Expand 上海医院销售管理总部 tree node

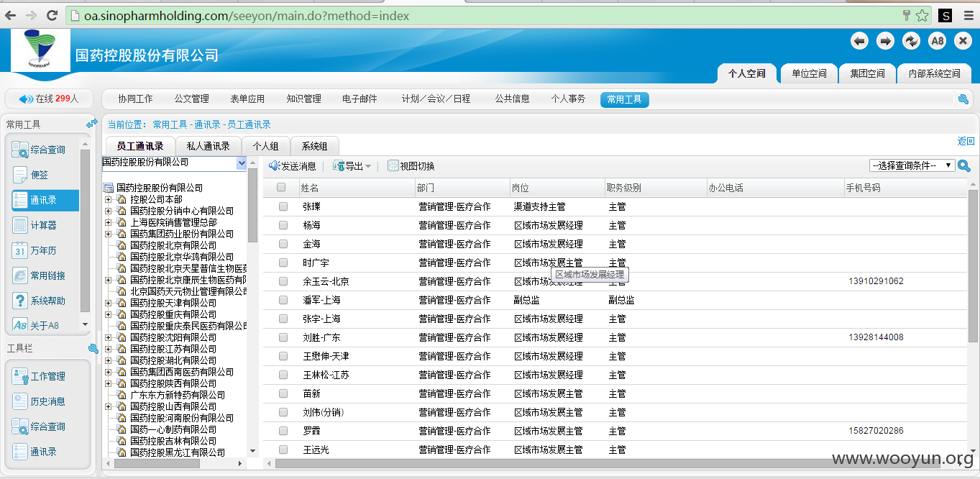pyautogui.click(x=108, y=222)
